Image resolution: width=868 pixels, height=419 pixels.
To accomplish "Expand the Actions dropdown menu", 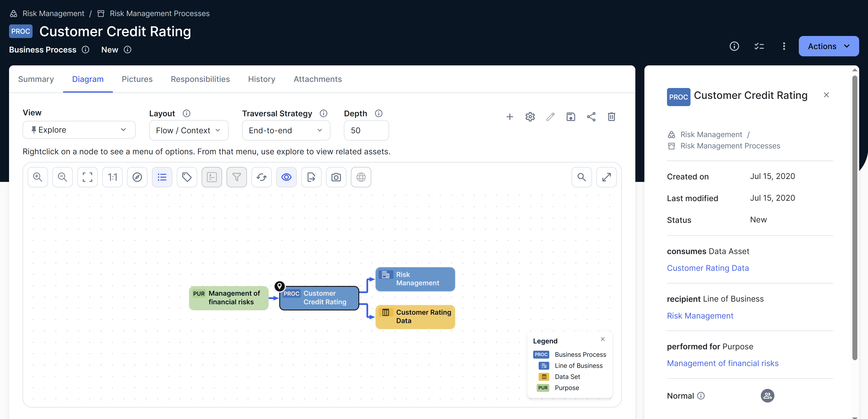I will pos(829,46).
